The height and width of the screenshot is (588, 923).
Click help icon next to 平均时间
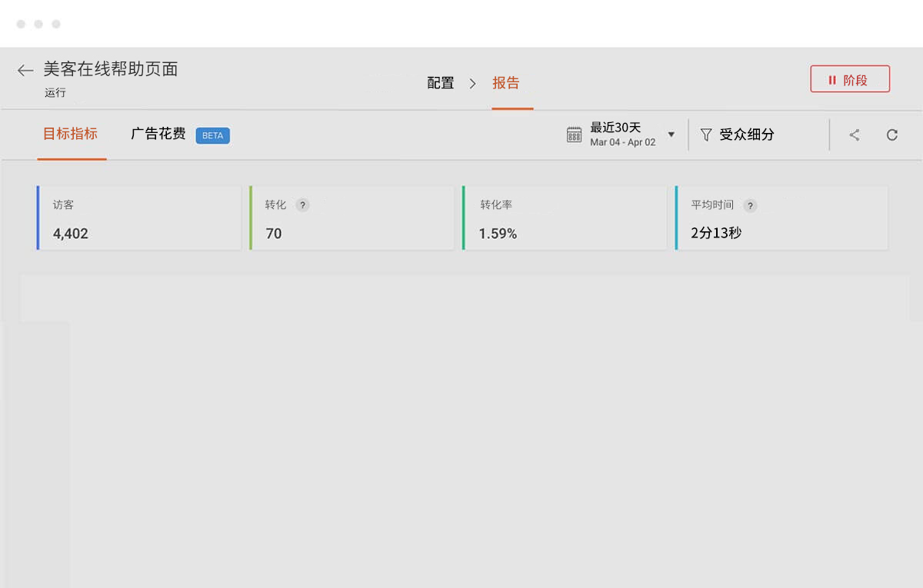(x=750, y=205)
